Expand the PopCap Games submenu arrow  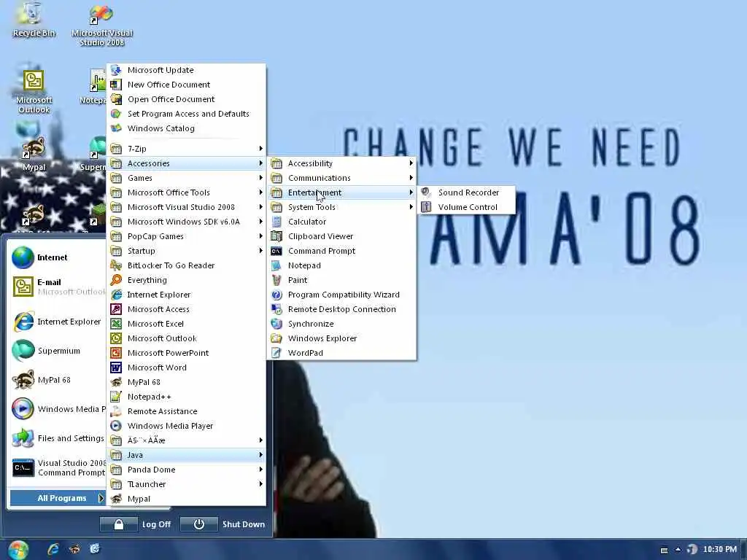260,236
